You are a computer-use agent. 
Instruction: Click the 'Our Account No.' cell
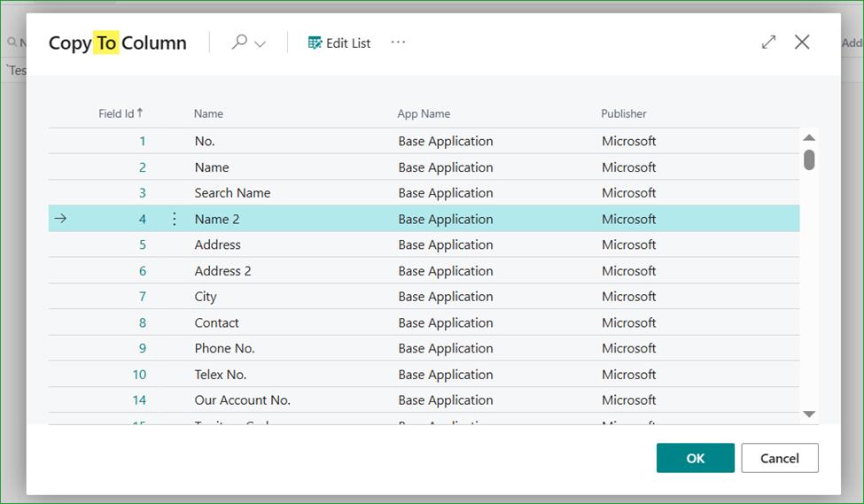click(242, 399)
